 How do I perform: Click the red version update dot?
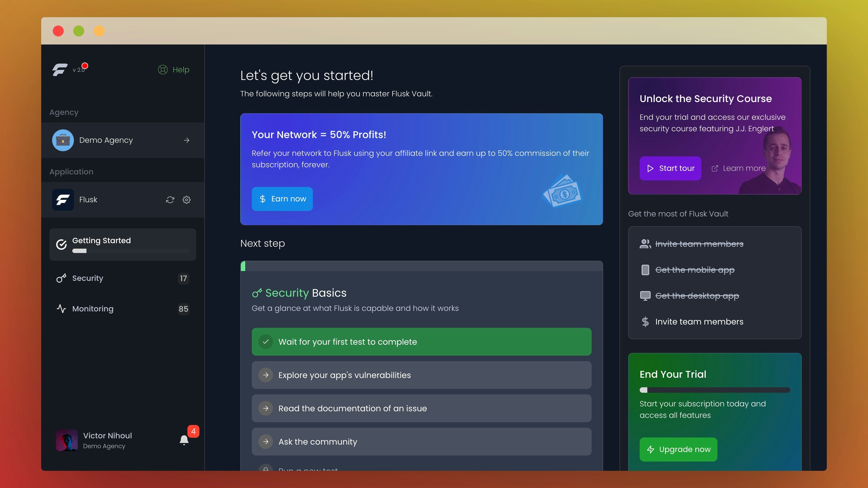click(x=85, y=66)
